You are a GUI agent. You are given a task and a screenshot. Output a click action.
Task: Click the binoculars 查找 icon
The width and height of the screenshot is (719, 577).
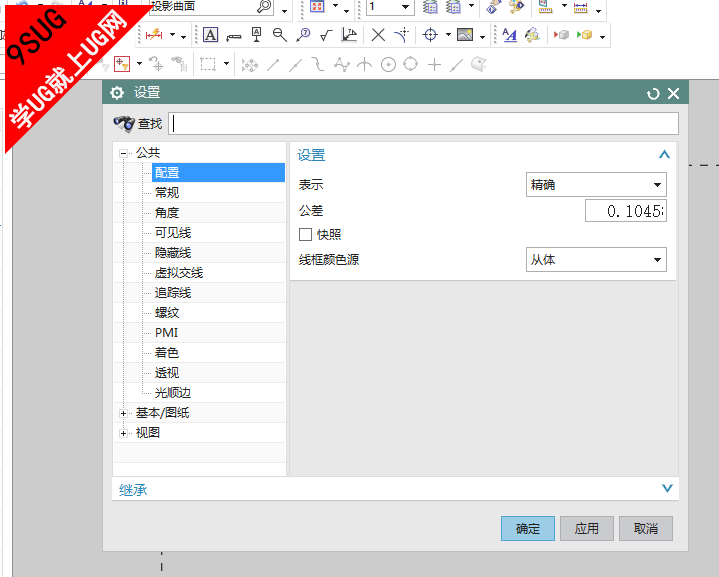point(124,123)
